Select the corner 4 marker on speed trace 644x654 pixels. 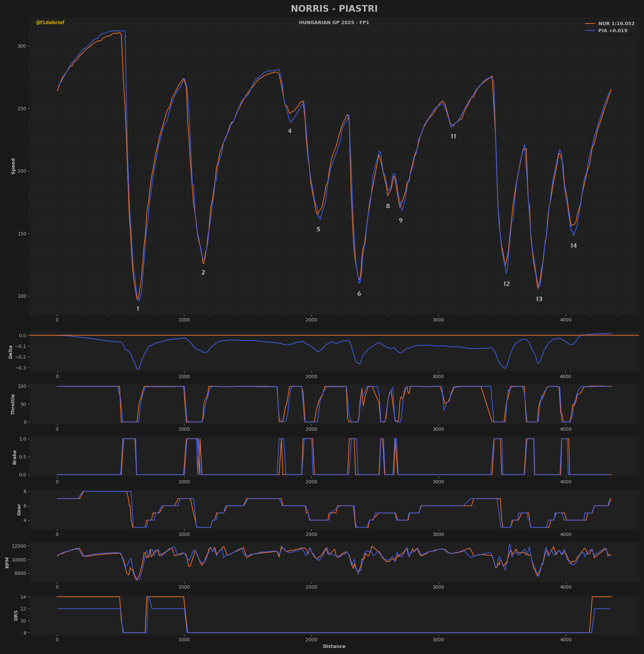click(x=289, y=131)
